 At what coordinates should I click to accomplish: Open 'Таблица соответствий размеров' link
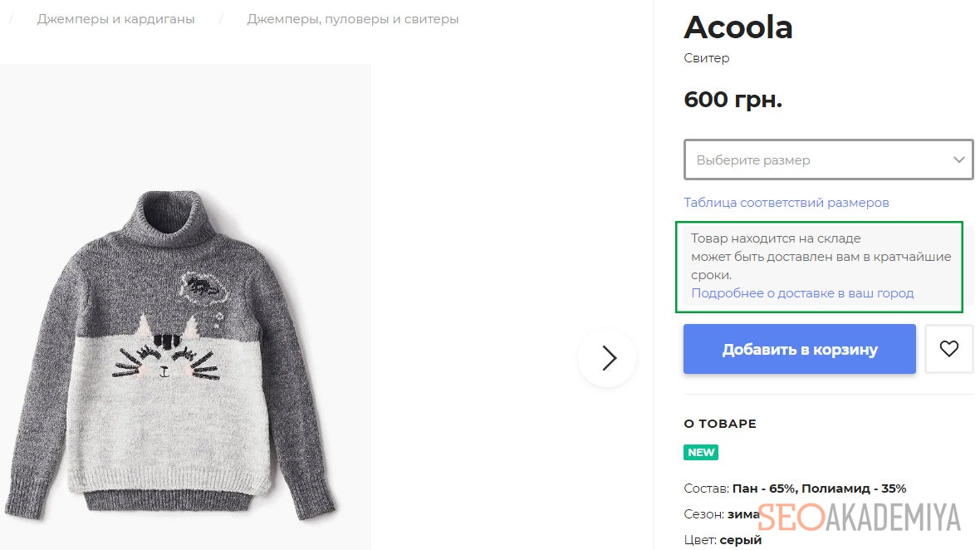click(786, 202)
